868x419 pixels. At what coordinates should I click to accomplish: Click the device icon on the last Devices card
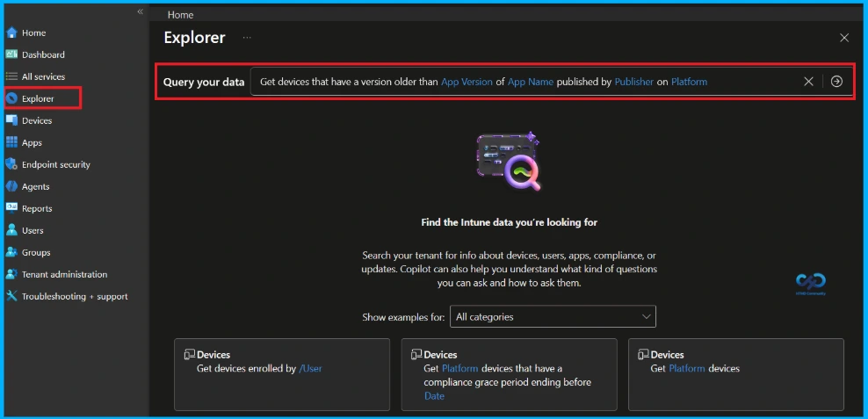pos(643,354)
